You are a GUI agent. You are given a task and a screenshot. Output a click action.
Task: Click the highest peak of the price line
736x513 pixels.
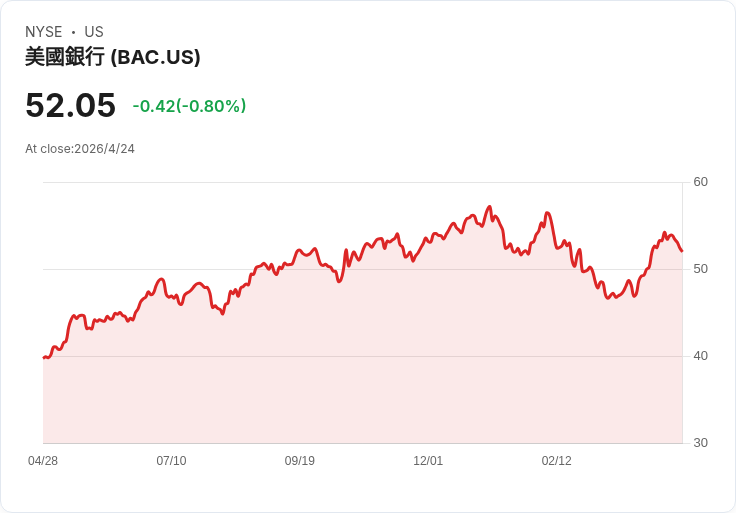pos(489,207)
